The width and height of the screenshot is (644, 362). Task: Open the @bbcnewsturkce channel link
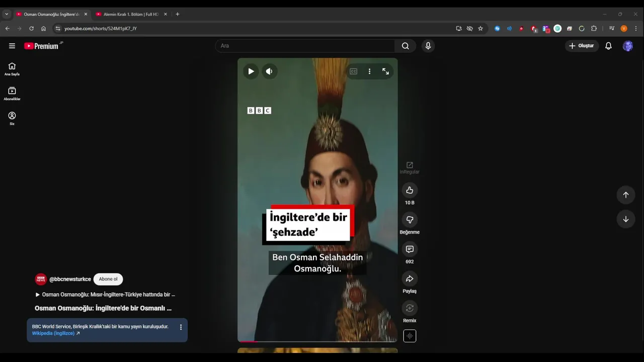coord(70,279)
